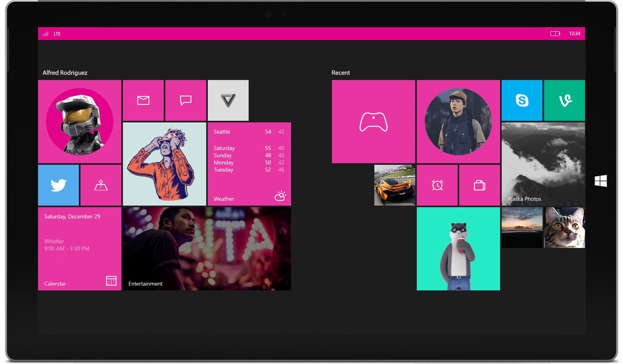The height and width of the screenshot is (364, 623).
Task: Open the Vine tile
Action: (564, 100)
